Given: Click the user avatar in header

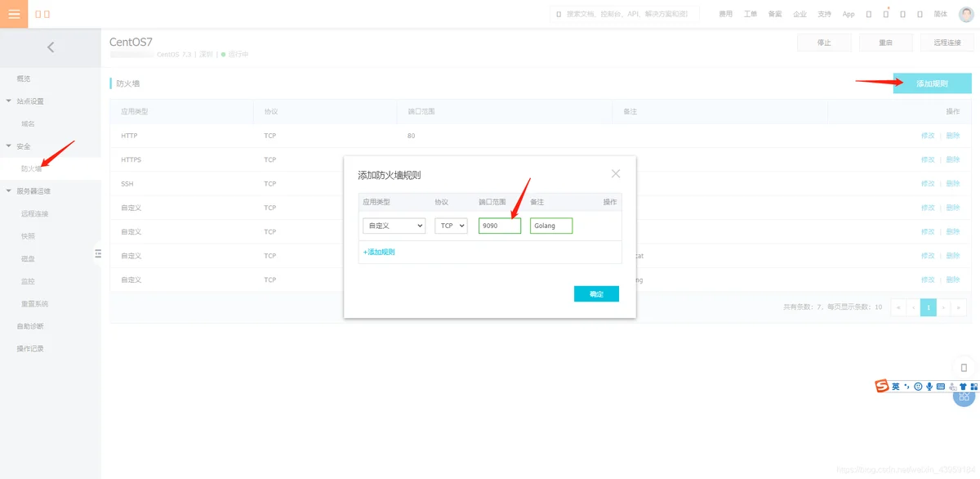Looking at the screenshot, I should (966, 14).
